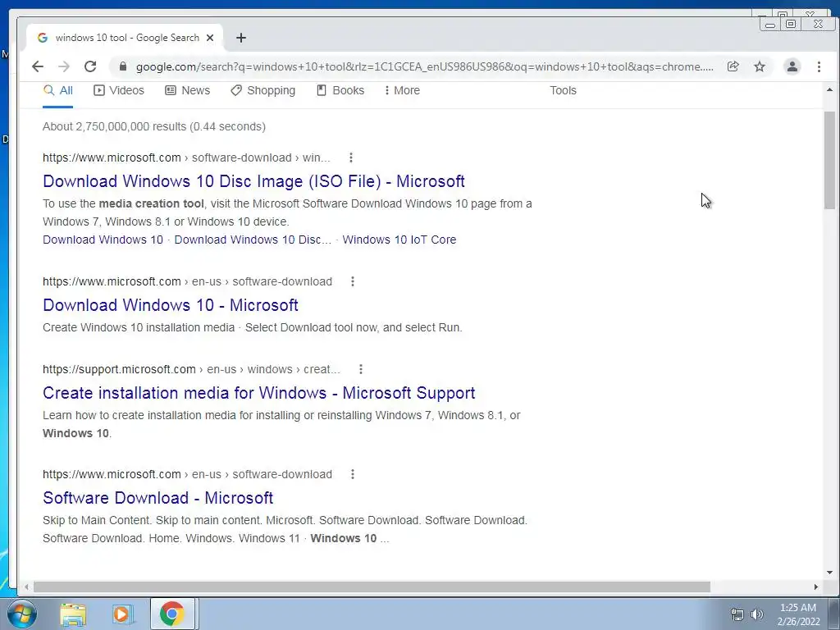Click the horizontal scrollbar thumb

click(x=372, y=587)
